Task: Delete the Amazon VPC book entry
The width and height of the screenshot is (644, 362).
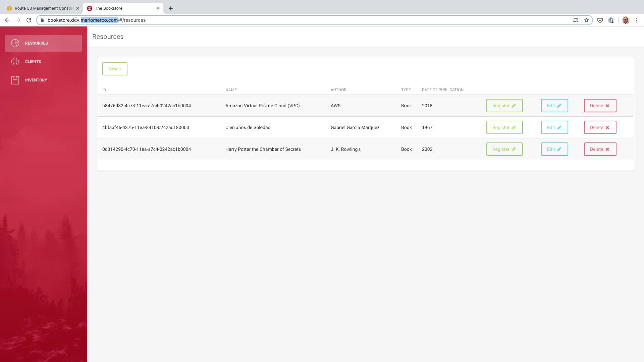Action: (600, 106)
